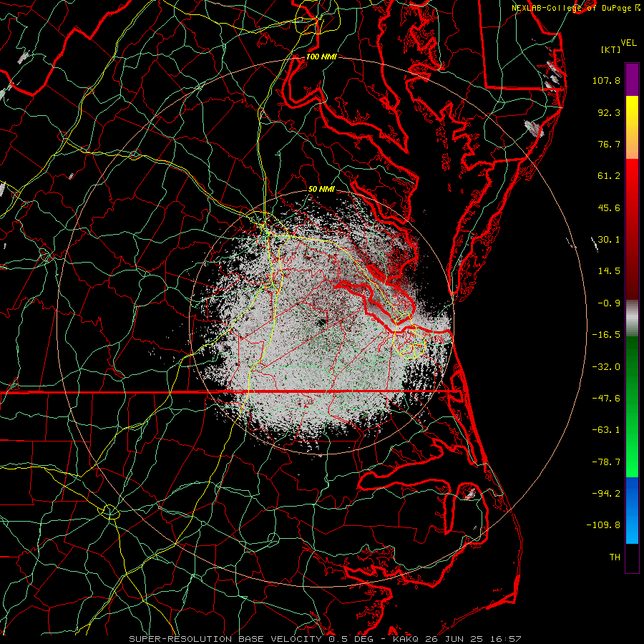Image resolution: width=644 pixels, height=644 pixels.
Task: Pick the gray band near -0.9 on the bar
Action: coord(632,318)
